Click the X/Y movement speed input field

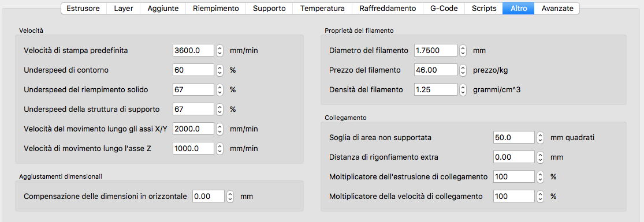[193, 129]
